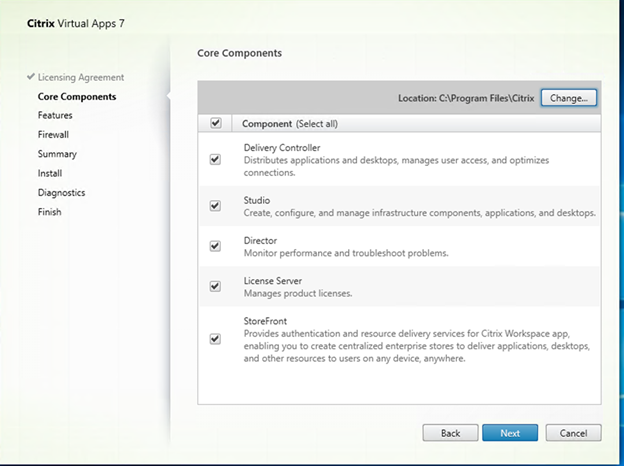
Task: Click 'Monitor performance and troubleshoot problems.' text
Action: tap(346, 253)
